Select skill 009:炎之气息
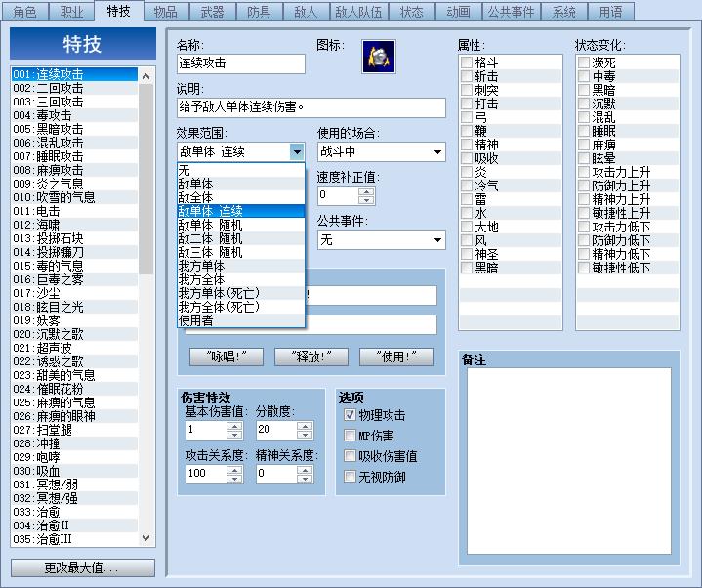The width and height of the screenshot is (702, 588). click(x=75, y=184)
